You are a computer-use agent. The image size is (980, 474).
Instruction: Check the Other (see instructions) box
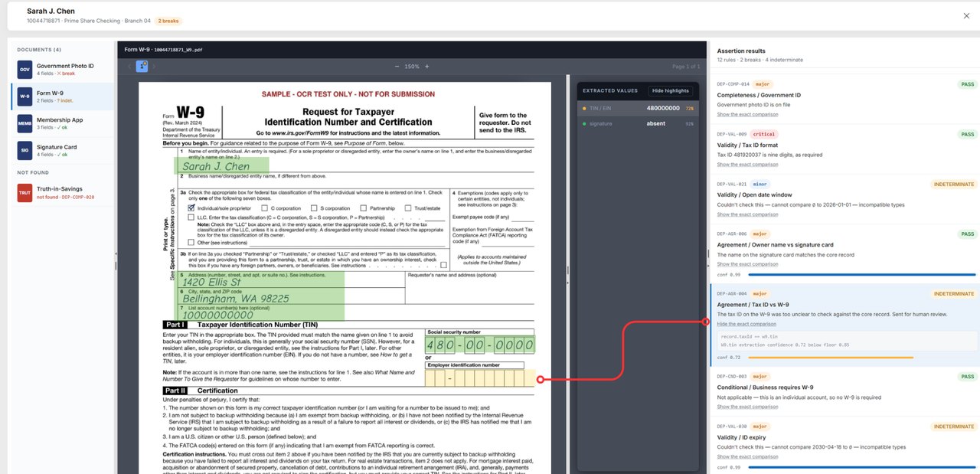191,241
